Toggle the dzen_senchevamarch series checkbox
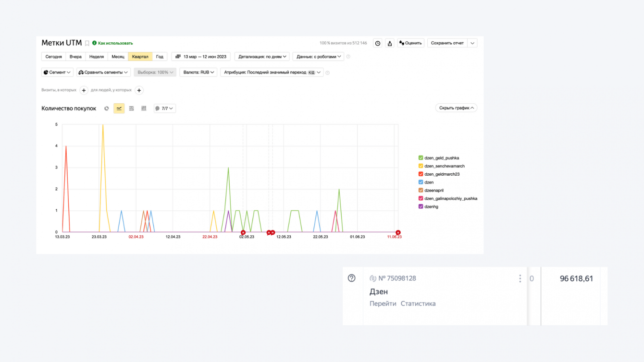 coord(421,166)
